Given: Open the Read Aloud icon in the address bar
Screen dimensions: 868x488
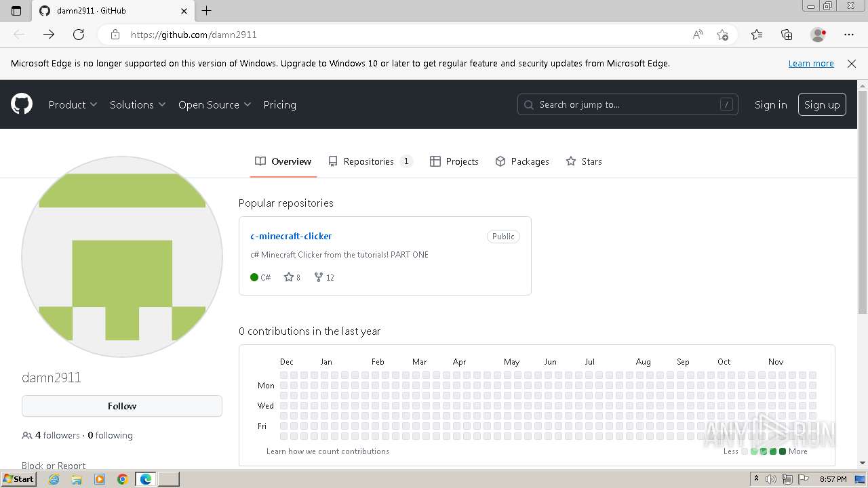Looking at the screenshot, I should pos(698,35).
